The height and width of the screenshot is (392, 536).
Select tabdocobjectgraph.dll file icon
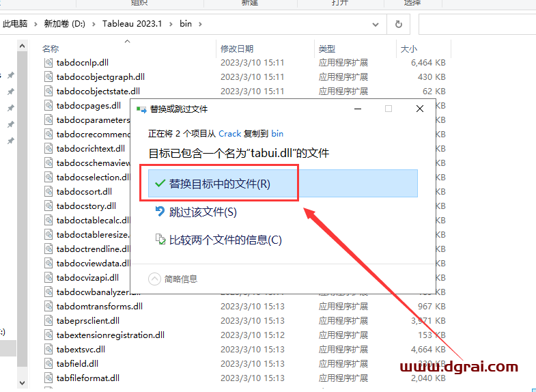tap(48, 77)
